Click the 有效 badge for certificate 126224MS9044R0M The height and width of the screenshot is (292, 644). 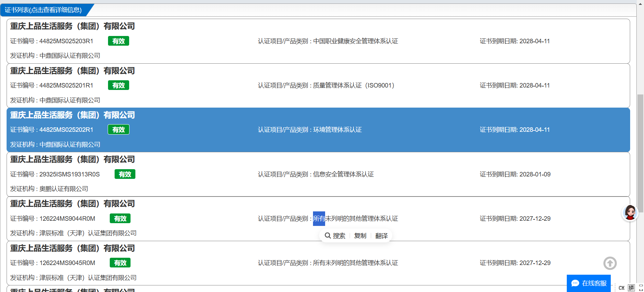click(x=120, y=219)
